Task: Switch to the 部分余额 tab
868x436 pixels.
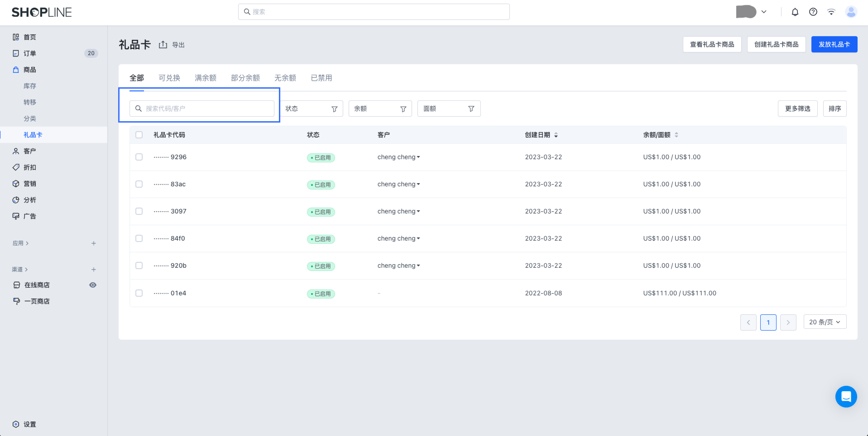Action: pos(245,78)
